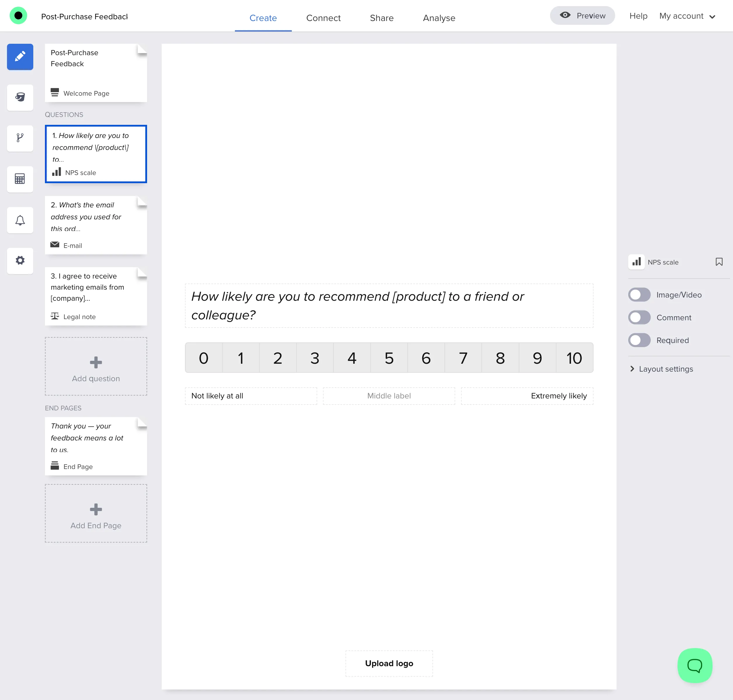Image resolution: width=733 pixels, height=700 pixels.
Task: Select score 6 on NPS scale
Action: coord(426,358)
